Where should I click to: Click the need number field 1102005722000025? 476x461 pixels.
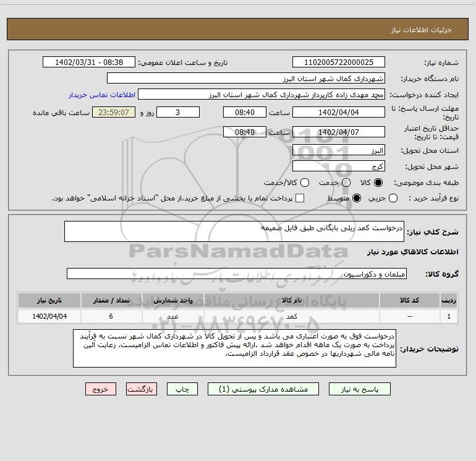click(339, 62)
